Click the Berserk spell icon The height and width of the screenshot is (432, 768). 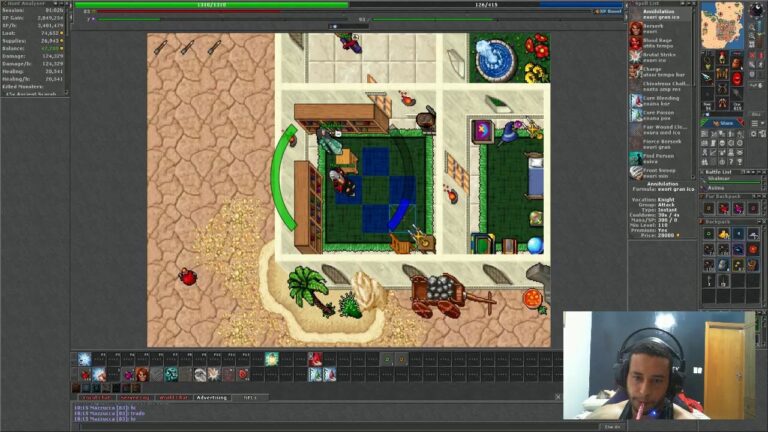point(636,29)
